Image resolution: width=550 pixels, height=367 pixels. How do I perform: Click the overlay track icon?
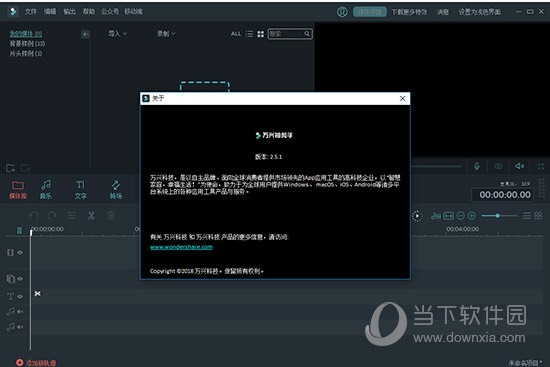(x=11, y=279)
